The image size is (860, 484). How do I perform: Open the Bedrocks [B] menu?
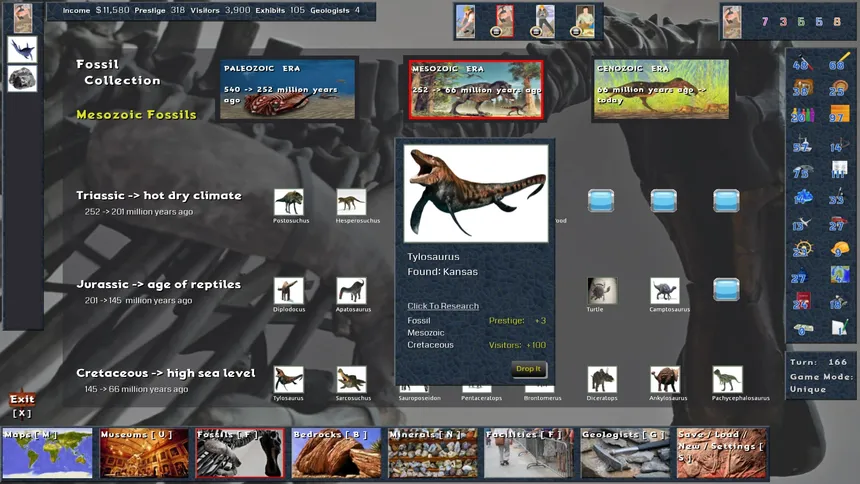336,453
